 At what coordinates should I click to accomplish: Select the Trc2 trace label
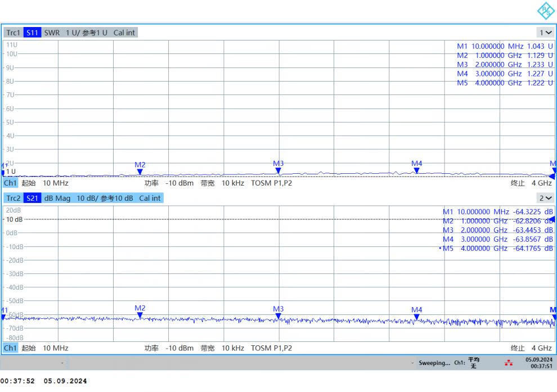(13, 198)
